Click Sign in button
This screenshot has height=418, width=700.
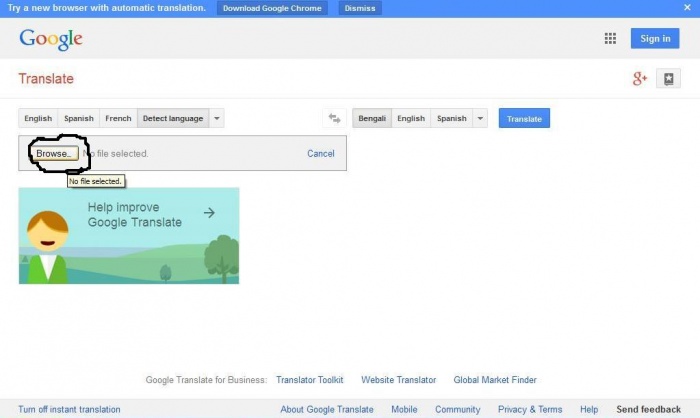coord(655,38)
